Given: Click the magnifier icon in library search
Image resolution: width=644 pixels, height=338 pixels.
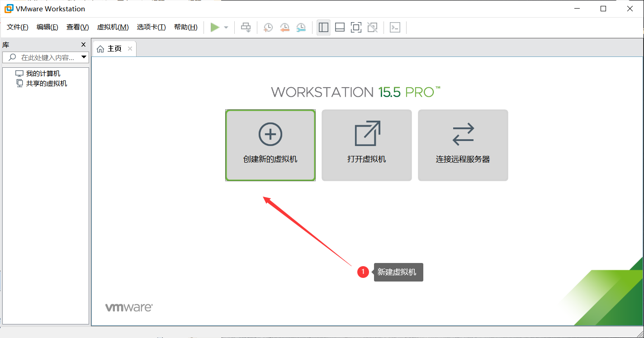Looking at the screenshot, I should [x=12, y=57].
